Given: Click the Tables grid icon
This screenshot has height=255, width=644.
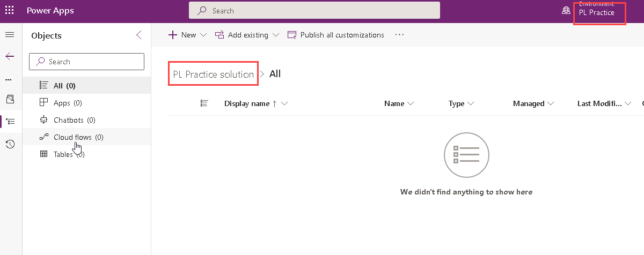Looking at the screenshot, I should coord(44,154).
